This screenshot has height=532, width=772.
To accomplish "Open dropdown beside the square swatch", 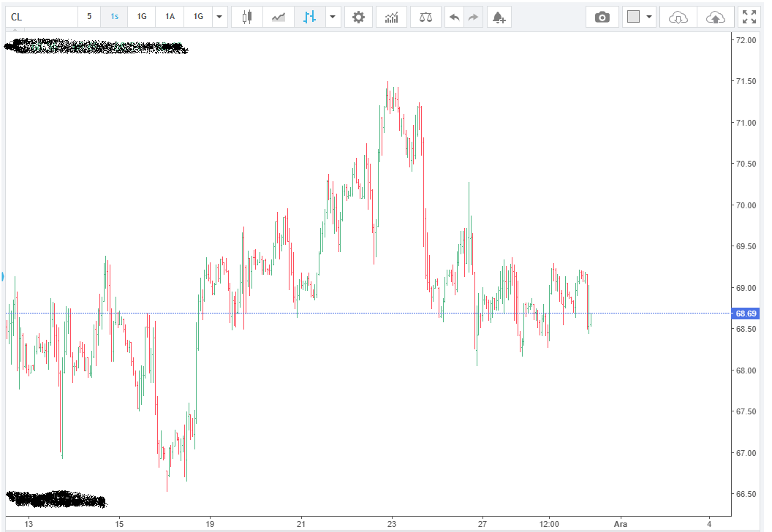I will pos(648,17).
